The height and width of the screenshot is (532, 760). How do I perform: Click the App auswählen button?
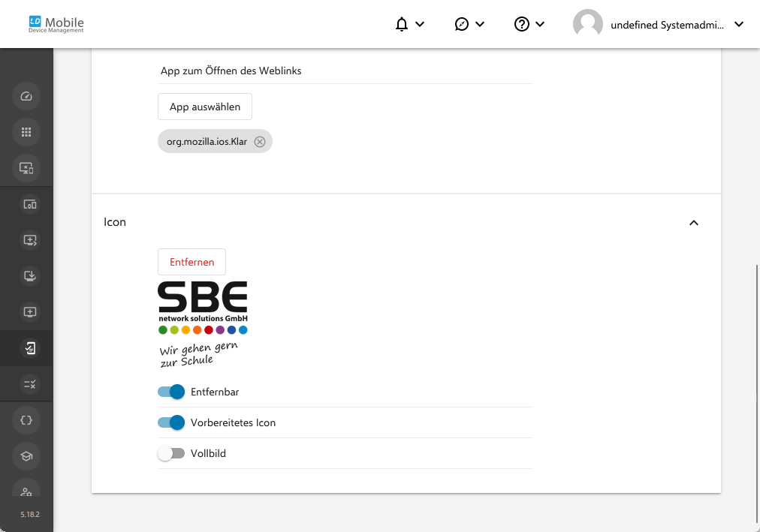(204, 107)
